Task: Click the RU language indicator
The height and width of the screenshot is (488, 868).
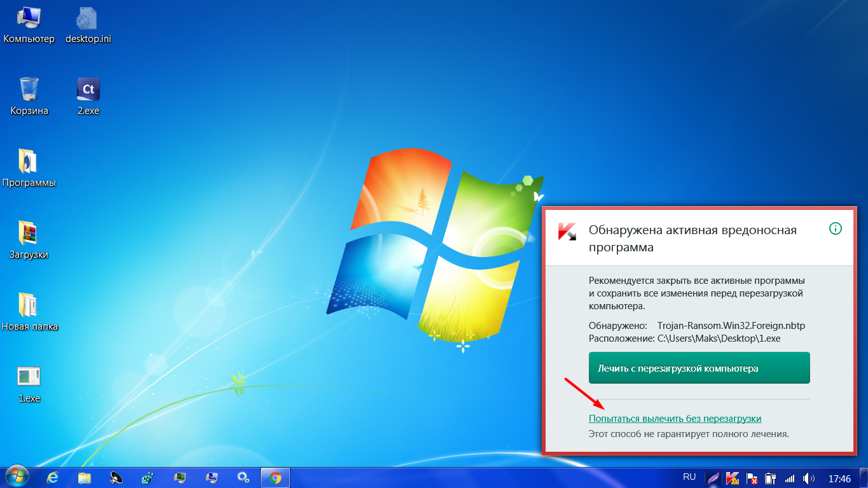Action: pyautogui.click(x=689, y=477)
